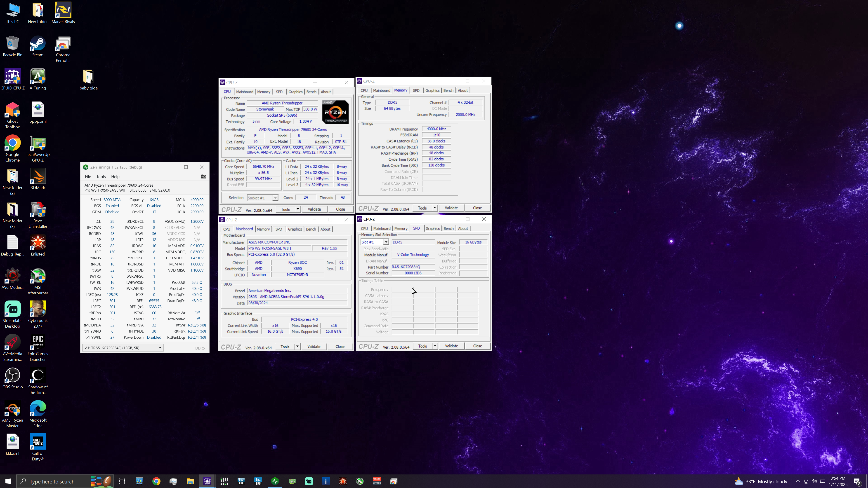Select the CPUID CPU-Z desktop shortcut
Screen dimensions: 868x488
[12, 80]
